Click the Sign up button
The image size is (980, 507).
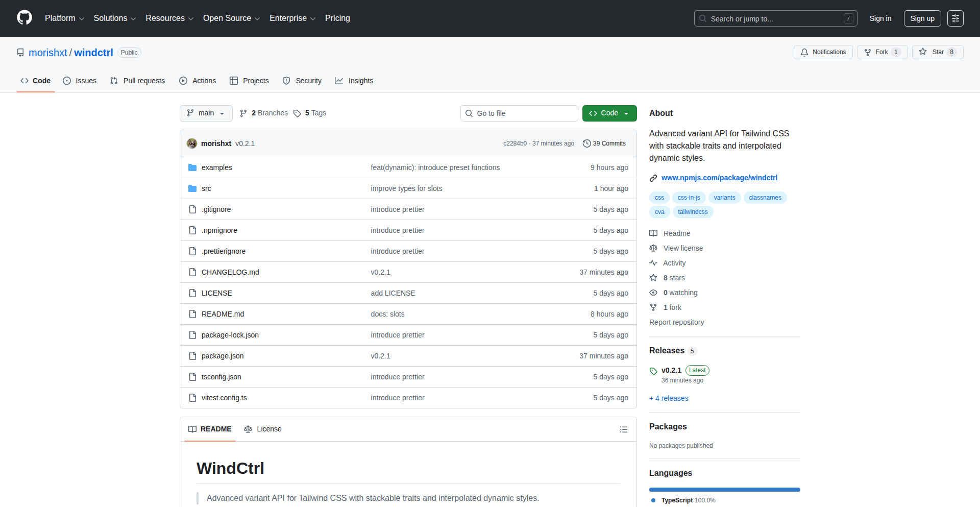pyautogui.click(x=922, y=18)
